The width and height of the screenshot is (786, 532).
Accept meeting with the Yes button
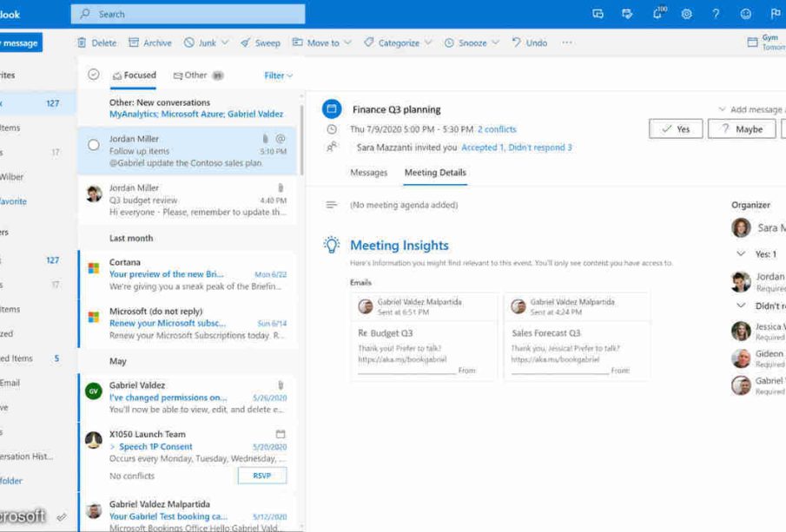point(675,129)
